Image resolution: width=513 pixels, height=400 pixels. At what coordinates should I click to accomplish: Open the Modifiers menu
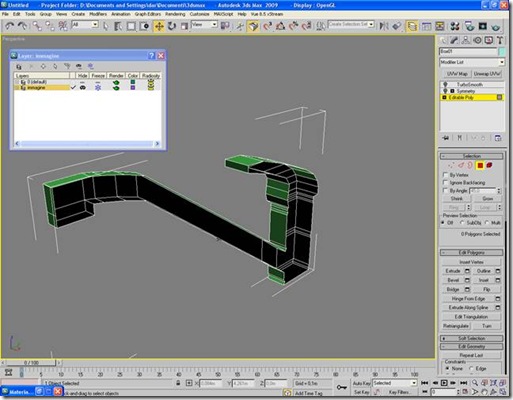tap(98, 14)
